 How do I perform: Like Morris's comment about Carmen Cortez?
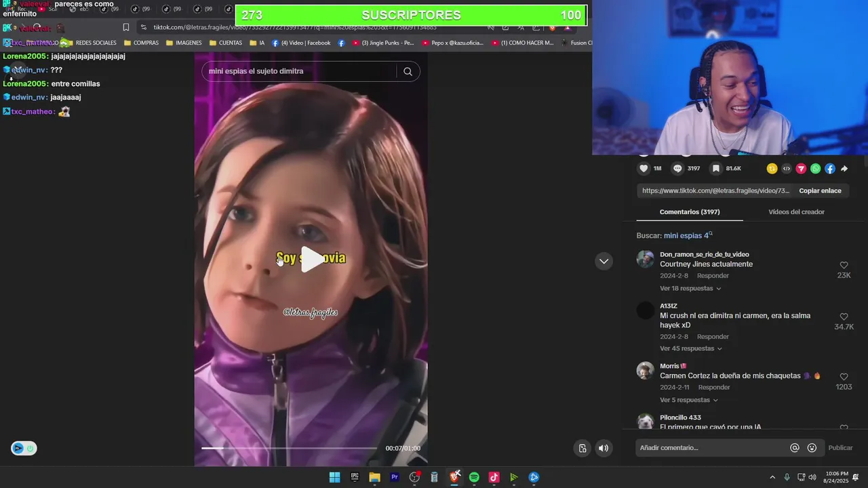coord(844,377)
